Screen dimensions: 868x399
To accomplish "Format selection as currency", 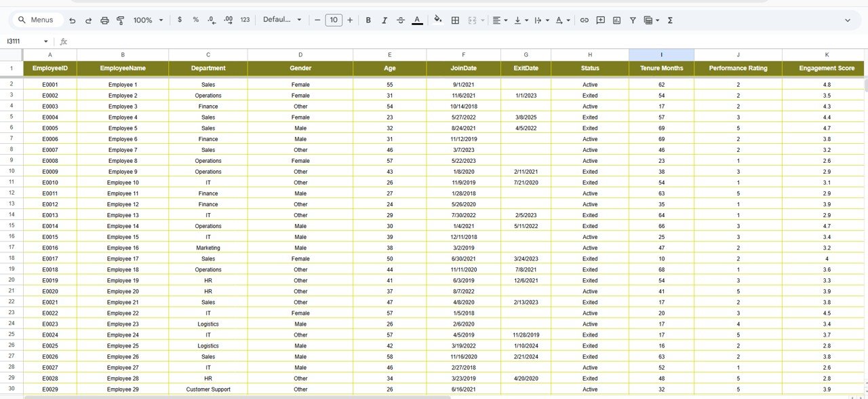I will [x=180, y=20].
